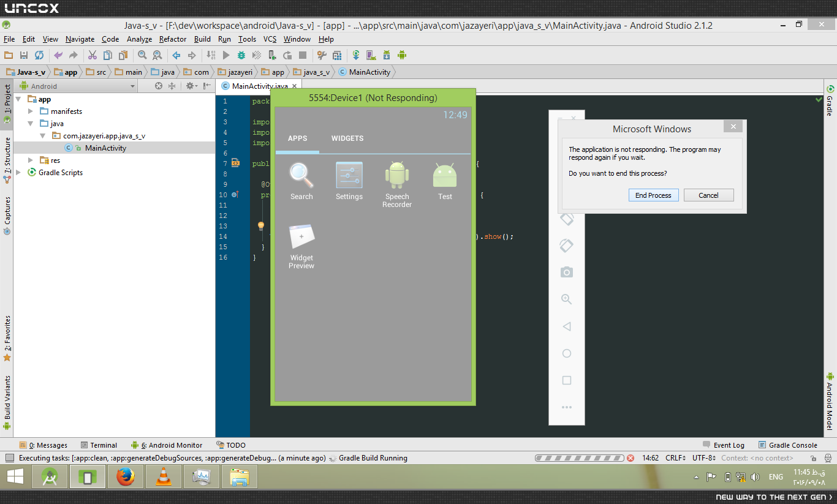Click the jazayeri breadcrumb

[236, 72]
